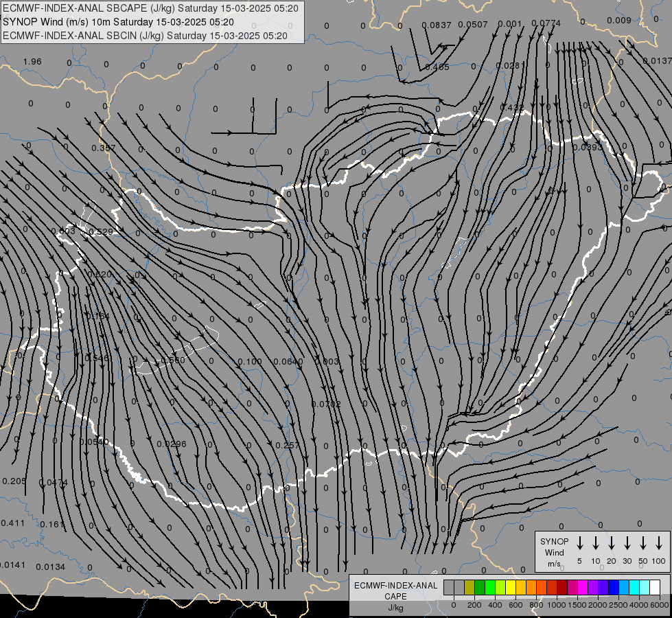Click the 1500 tick label on CAPE scale
This screenshot has height=618, width=672.
coord(577,605)
